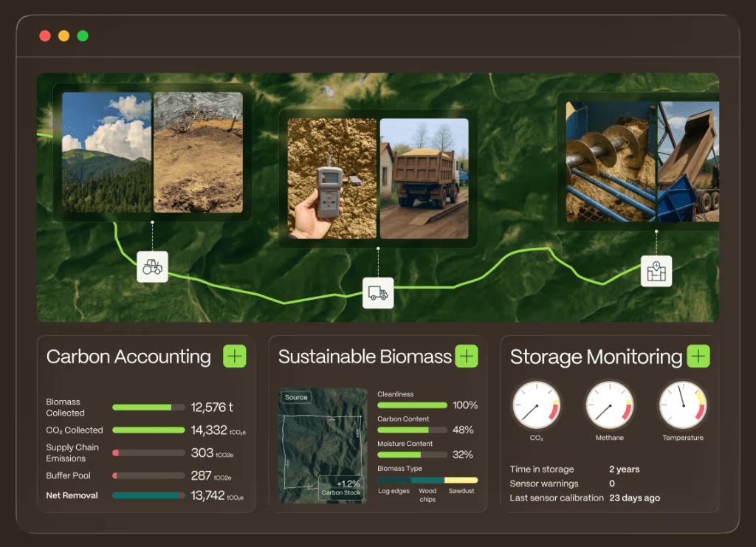This screenshot has height=547, width=756.
Task: Click the +1.2% Carbon Stock badge
Action: tap(341, 488)
